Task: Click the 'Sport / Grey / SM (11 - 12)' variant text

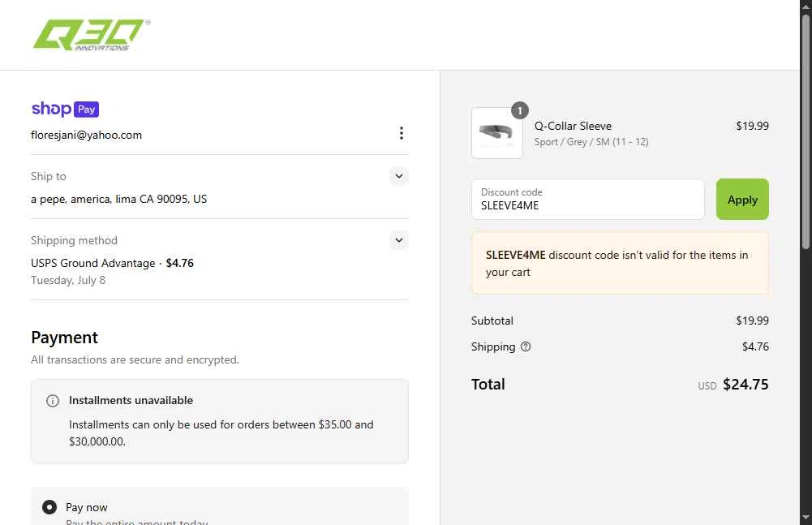Action: click(591, 142)
